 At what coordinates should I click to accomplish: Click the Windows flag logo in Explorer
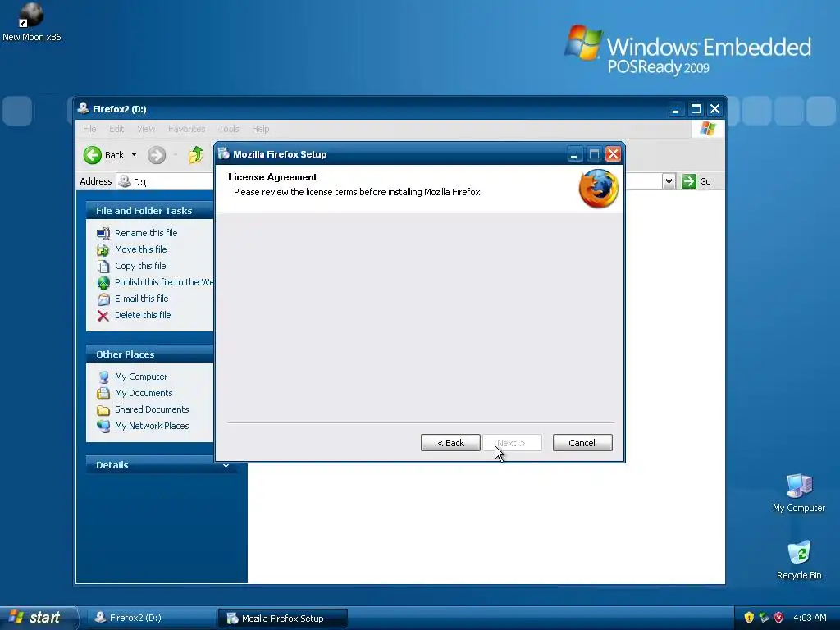point(707,129)
